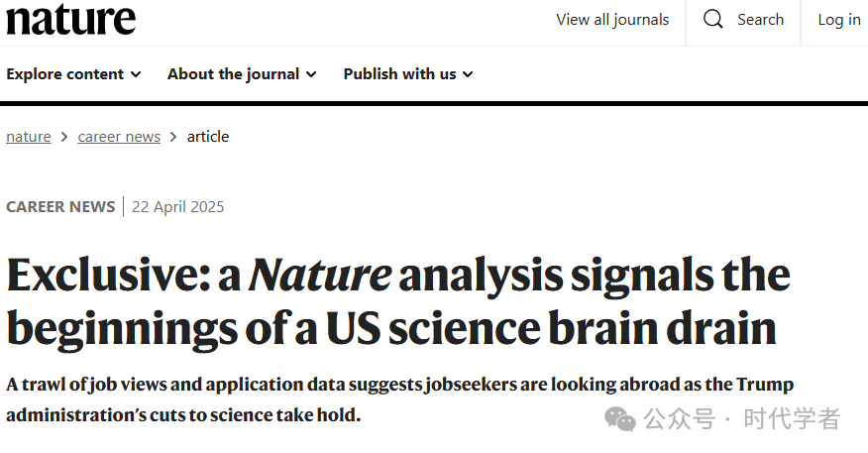Expand the Publish with us chevron
The image size is (868, 453).
[468, 74]
